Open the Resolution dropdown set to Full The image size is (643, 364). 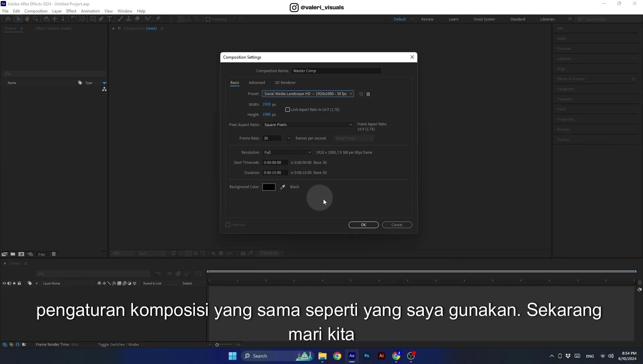(x=287, y=153)
